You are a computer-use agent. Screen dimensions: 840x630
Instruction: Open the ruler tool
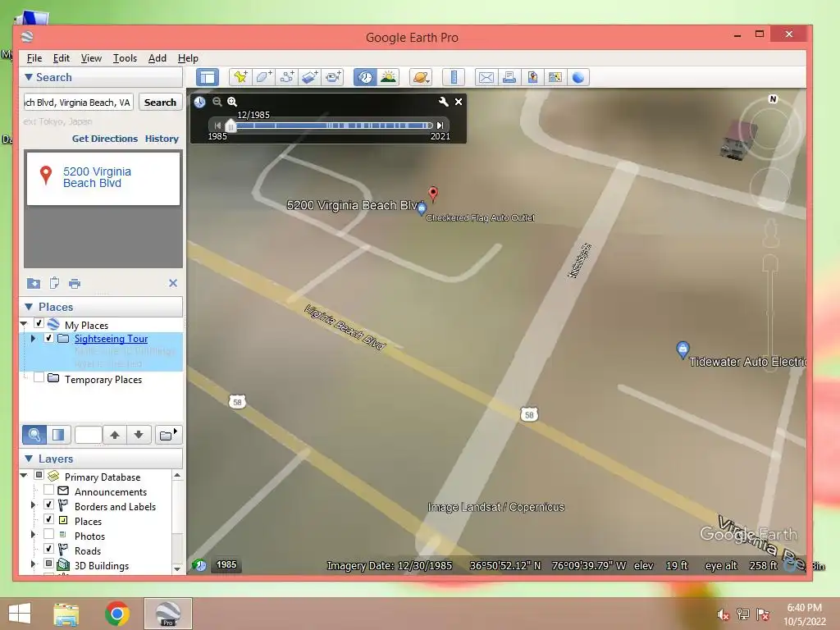[453, 77]
